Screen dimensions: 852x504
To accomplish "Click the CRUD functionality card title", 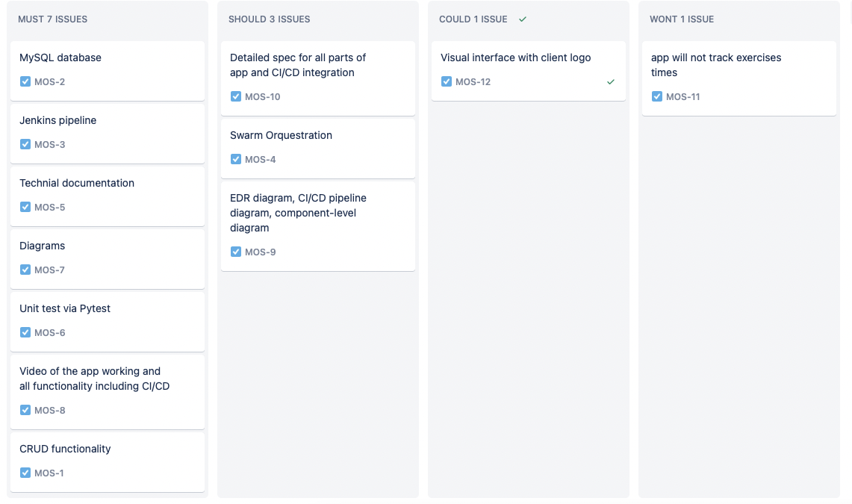I will pos(65,449).
